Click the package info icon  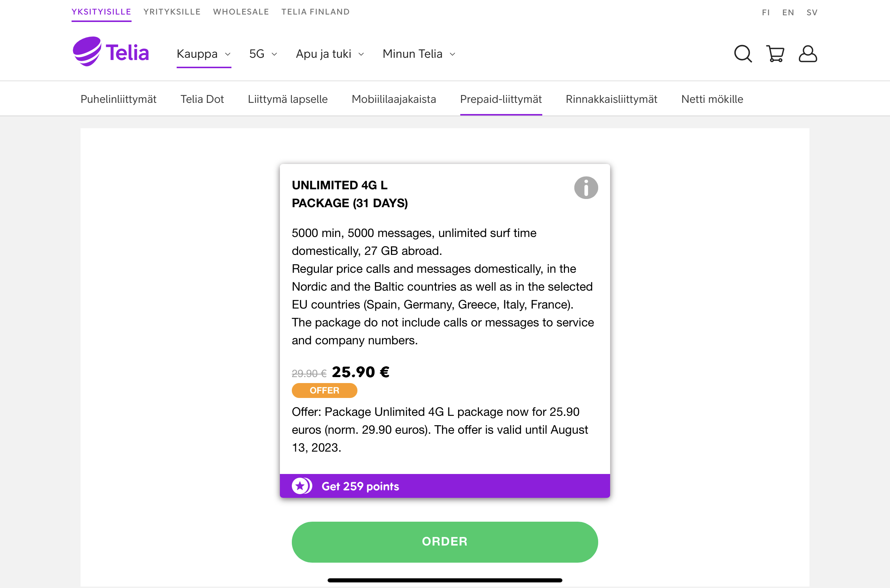(586, 187)
